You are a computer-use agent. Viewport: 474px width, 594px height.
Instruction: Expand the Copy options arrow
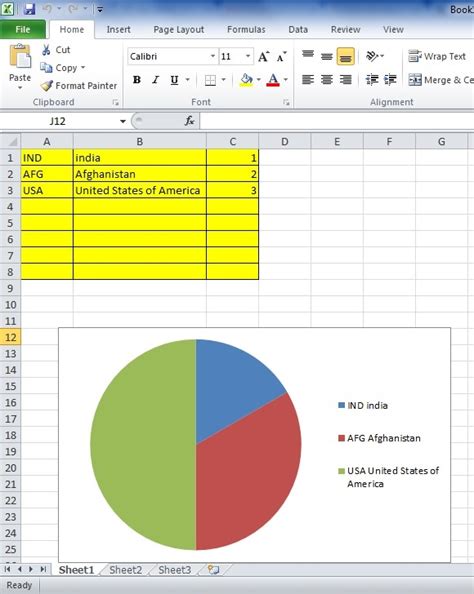(83, 68)
